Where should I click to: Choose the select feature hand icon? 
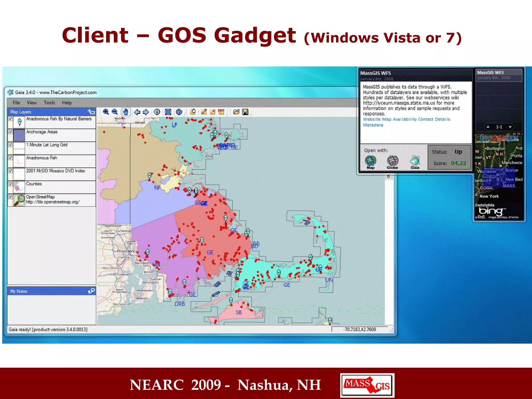point(193,112)
